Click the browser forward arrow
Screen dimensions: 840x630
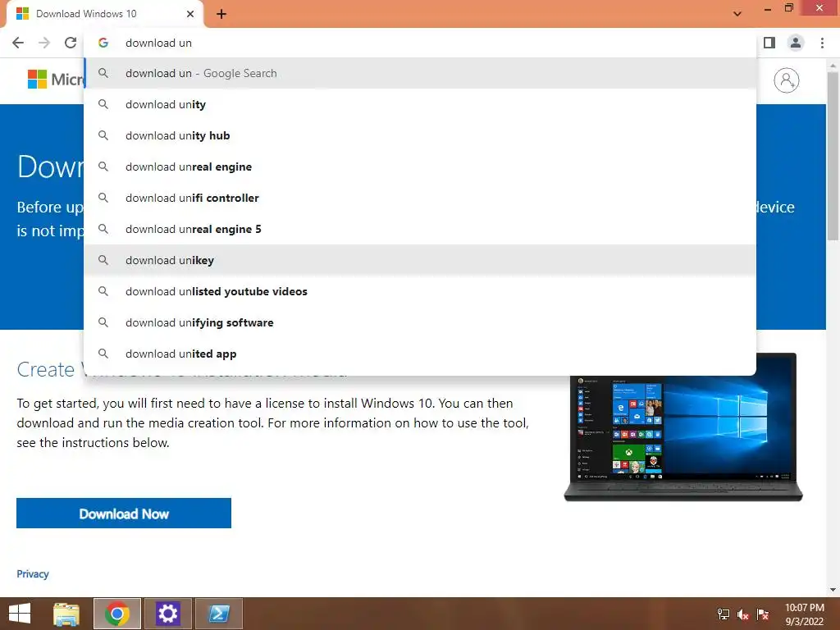(44, 43)
